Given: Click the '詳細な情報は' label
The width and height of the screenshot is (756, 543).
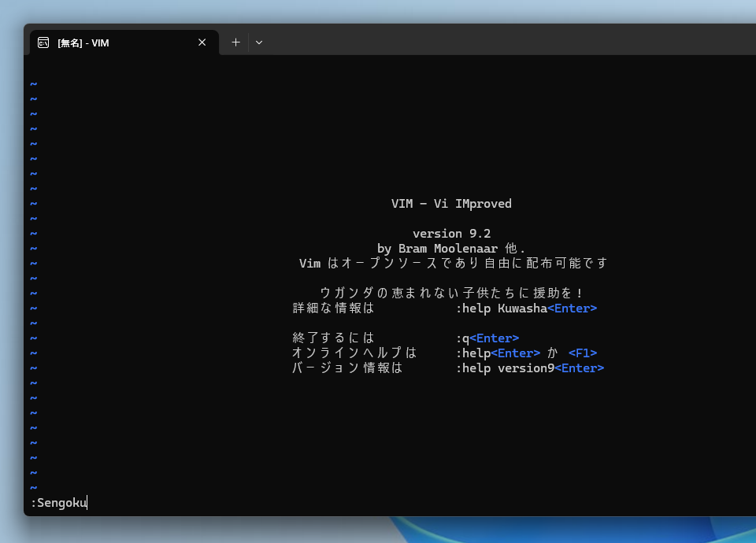Looking at the screenshot, I should [x=334, y=308].
